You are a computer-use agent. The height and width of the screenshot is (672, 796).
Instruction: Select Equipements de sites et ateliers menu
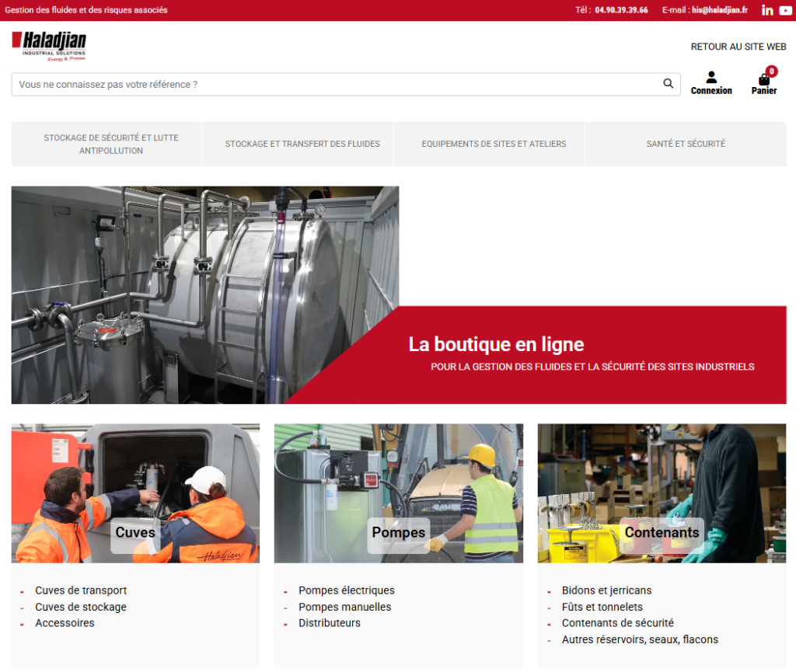tap(494, 144)
